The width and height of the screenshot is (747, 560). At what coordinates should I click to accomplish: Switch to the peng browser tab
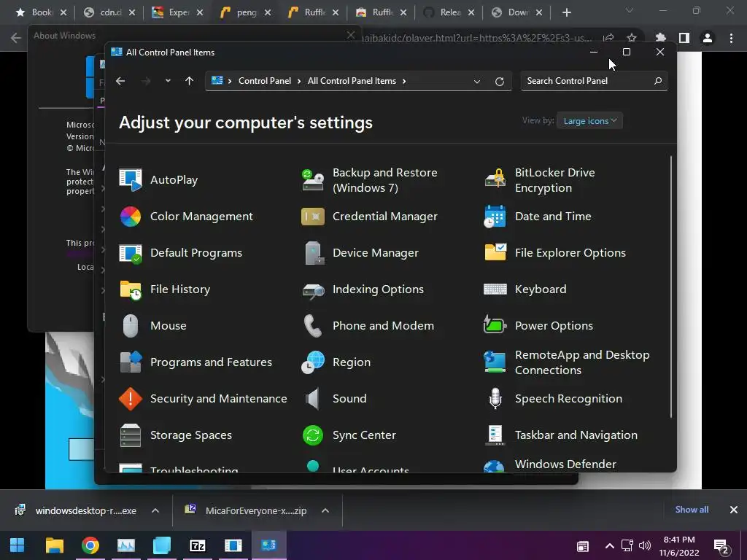pyautogui.click(x=245, y=12)
